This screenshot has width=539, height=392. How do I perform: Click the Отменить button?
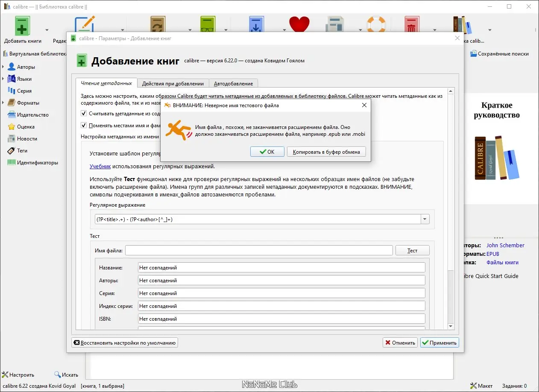tap(400, 342)
